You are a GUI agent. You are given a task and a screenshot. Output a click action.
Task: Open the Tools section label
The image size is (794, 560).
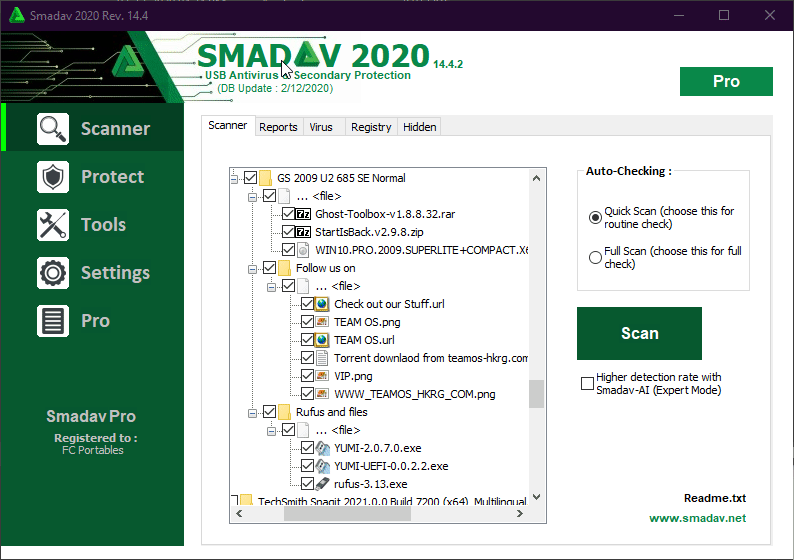(x=104, y=225)
